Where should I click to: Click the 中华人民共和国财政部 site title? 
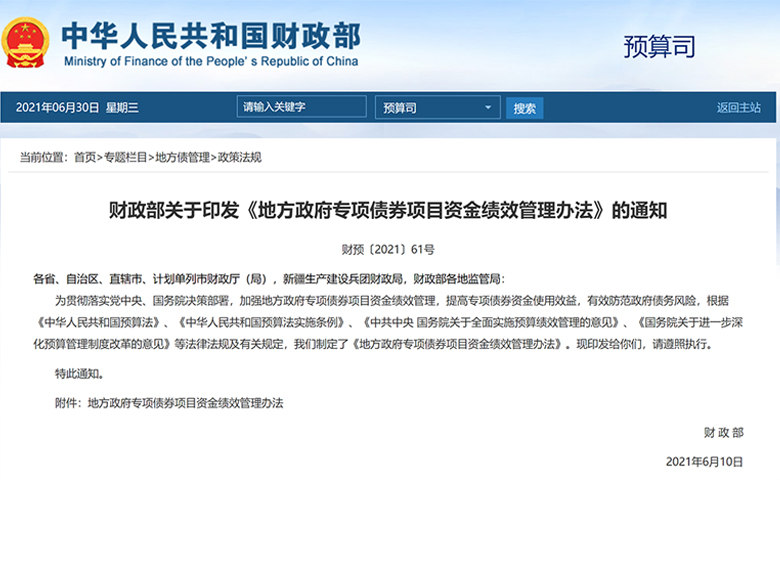tap(211, 36)
